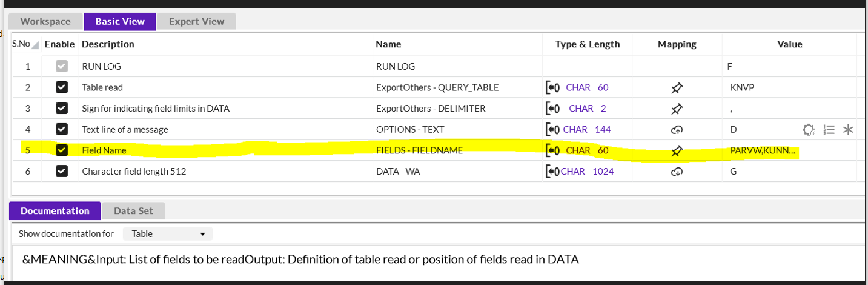Click the pin mapping icon in Field Name row
The height and width of the screenshot is (285, 868).
pos(677,151)
